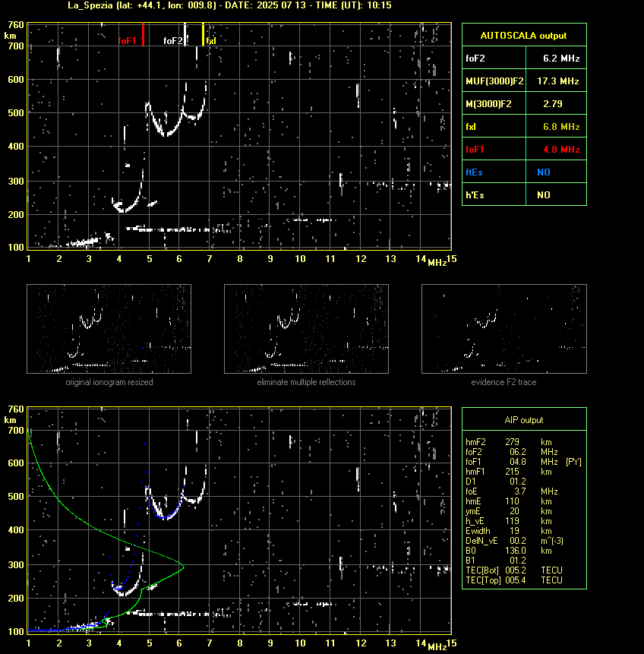This screenshot has width=644, height=654.
Task: Click the blue fitted F2 trace in bottom ionogram
Action: tap(166, 517)
